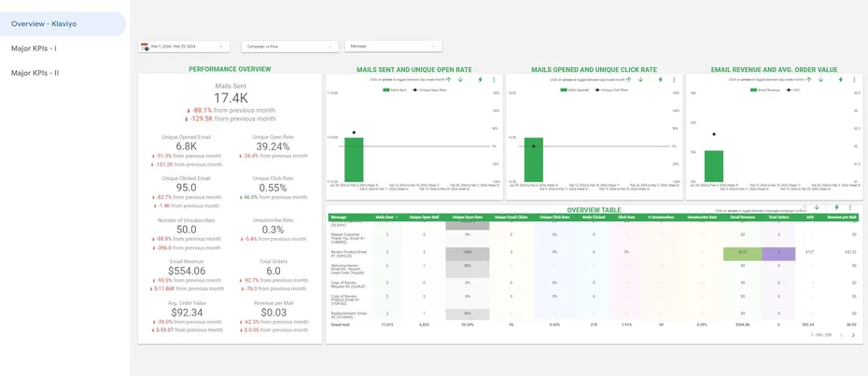Drill down in Mails Sent chart
The height and width of the screenshot is (376, 868).
click(x=460, y=79)
